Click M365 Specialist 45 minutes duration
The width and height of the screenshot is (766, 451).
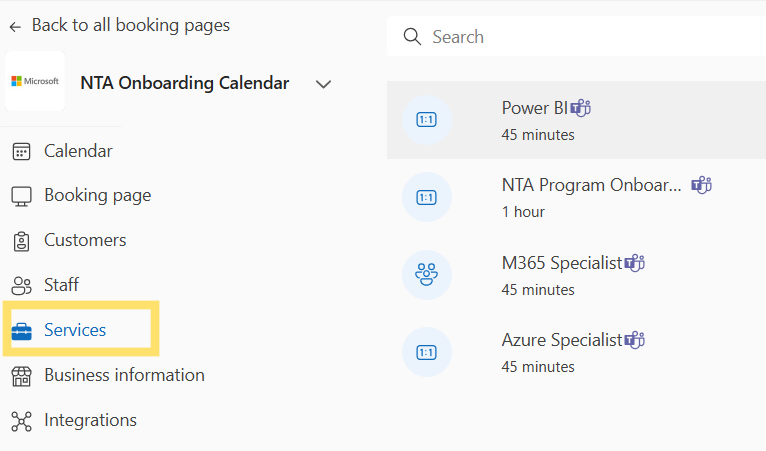click(538, 290)
